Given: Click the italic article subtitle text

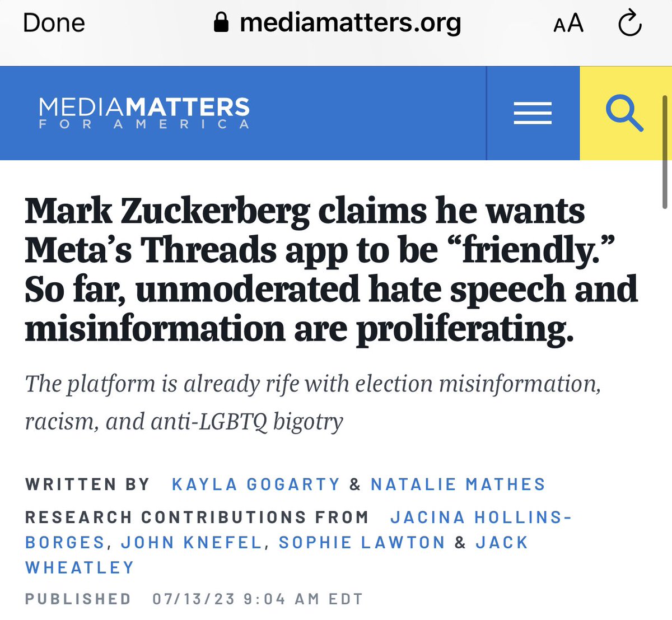Looking at the screenshot, I should coord(313,402).
